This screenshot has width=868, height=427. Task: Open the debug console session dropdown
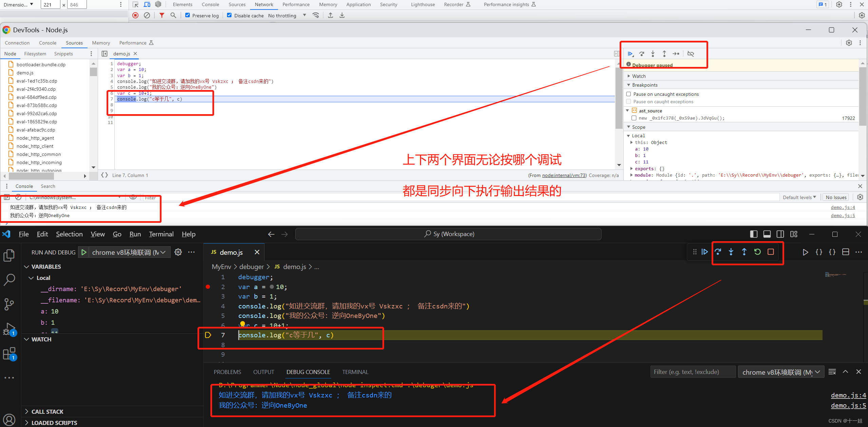click(x=781, y=372)
